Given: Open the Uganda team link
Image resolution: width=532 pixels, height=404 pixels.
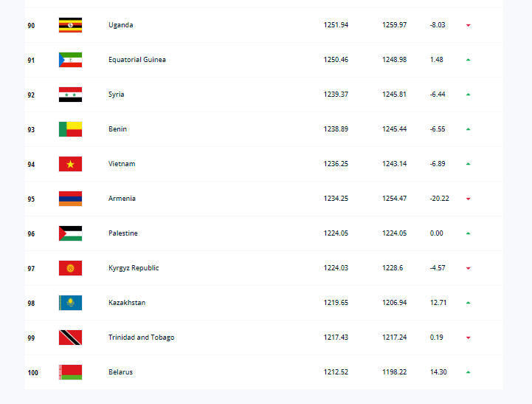Looking at the screenshot, I should (x=120, y=25).
